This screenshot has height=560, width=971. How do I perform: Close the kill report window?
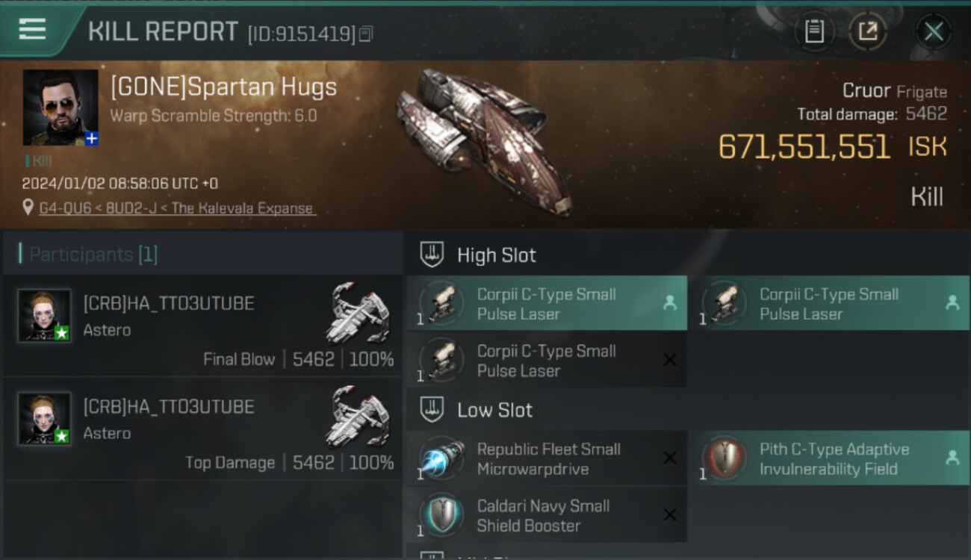click(x=933, y=31)
